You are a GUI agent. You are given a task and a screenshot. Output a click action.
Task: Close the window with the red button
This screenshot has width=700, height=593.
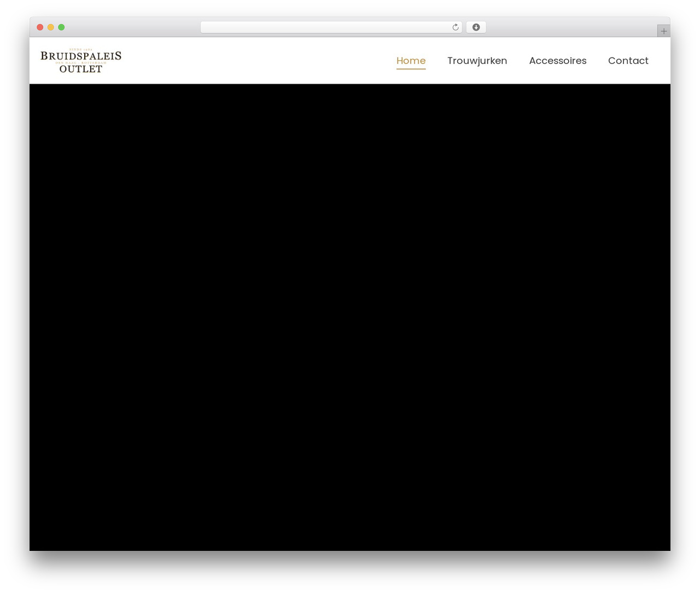(40, 27)
